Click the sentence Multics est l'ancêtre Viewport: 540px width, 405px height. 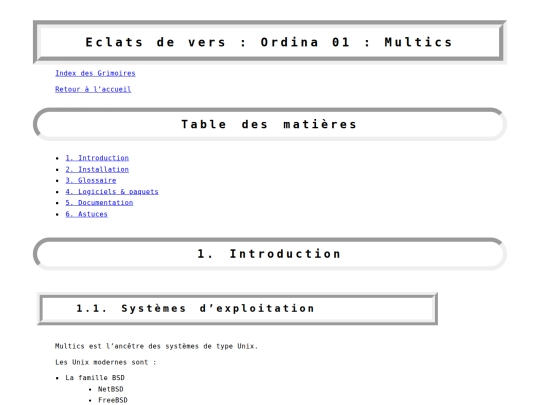pos(156,346)
